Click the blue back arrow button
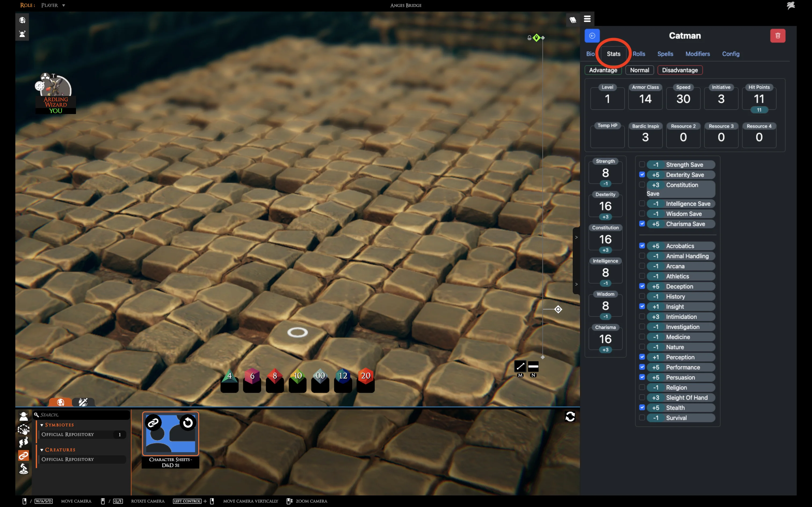This screenshot has height=507, width=812. tap(592, 35)
